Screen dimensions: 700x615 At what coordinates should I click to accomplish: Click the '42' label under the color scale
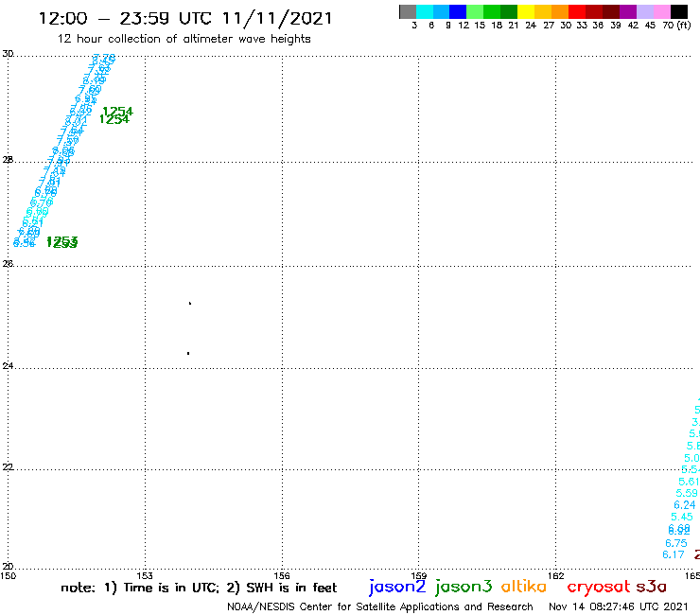coord(633,26)
